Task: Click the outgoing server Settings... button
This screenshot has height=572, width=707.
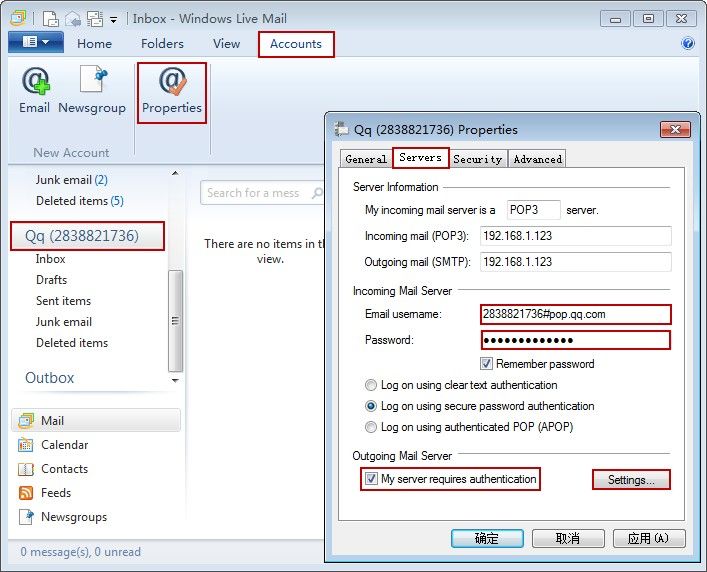Action: point(631,480)
